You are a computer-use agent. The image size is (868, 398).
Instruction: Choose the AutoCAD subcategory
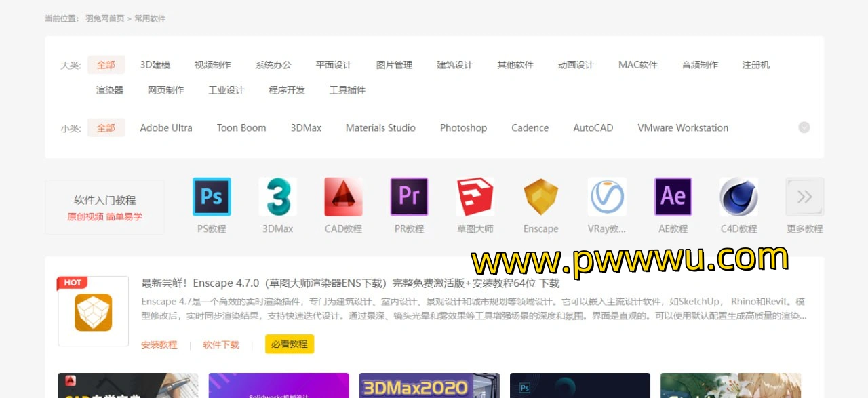point(593,127)
